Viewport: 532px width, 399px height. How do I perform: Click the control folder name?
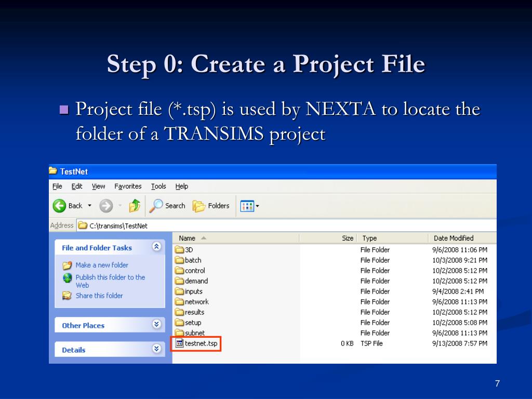(x=195, y=271)
